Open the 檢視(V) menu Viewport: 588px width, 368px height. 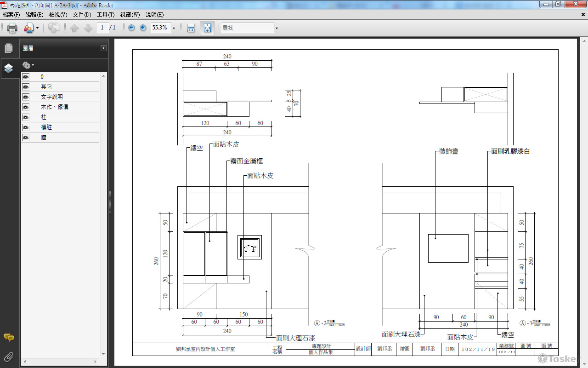click(x=58, y=15)
